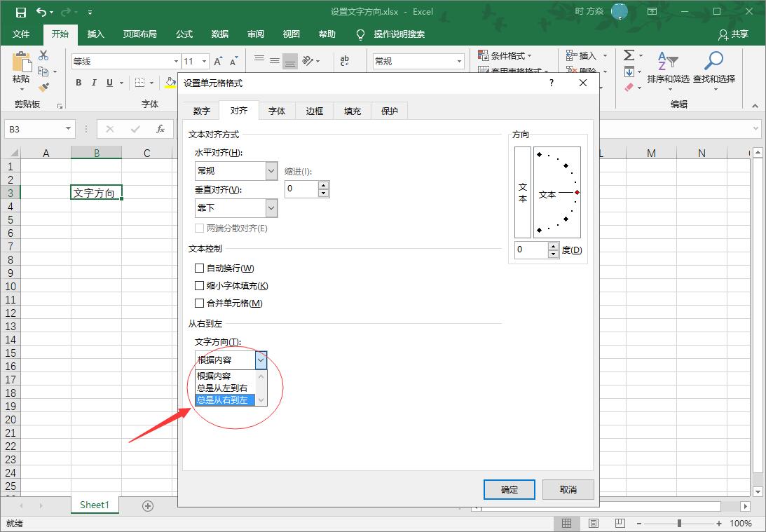This screenshot has height=532, width=766.
Task: Click the Italic formatting icon
Action: pos(94,83)
